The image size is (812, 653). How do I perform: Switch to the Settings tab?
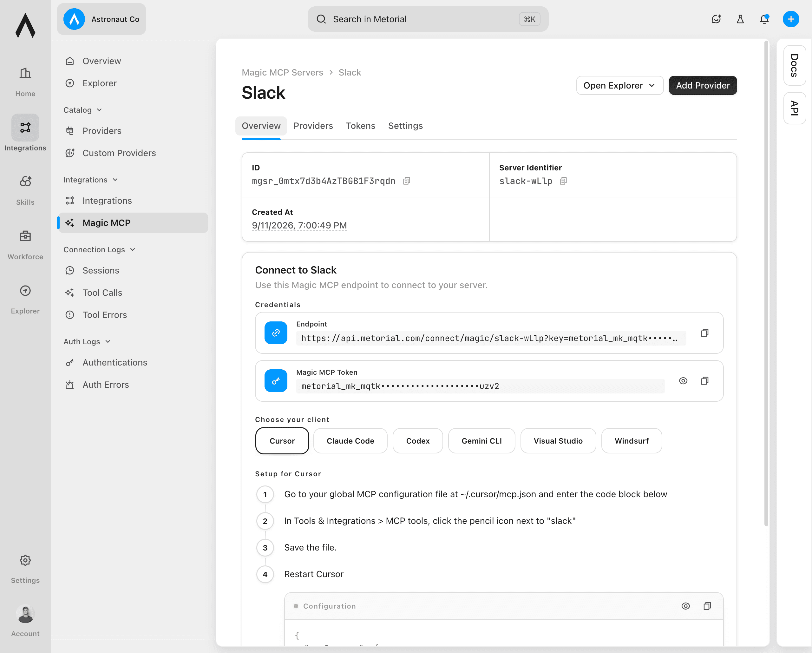(x=405, y=126)
